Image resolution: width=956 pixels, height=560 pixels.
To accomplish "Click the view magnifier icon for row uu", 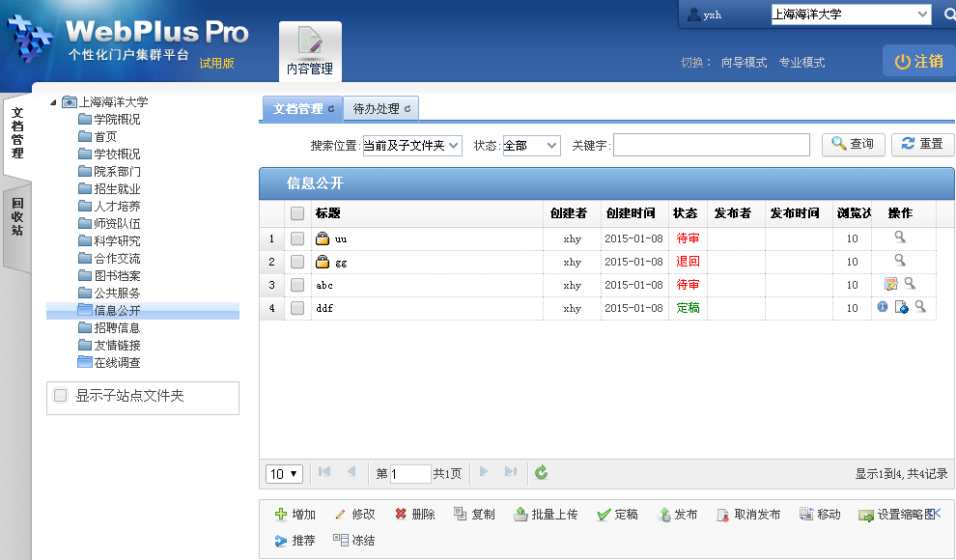I will click(x=900, y=237).
